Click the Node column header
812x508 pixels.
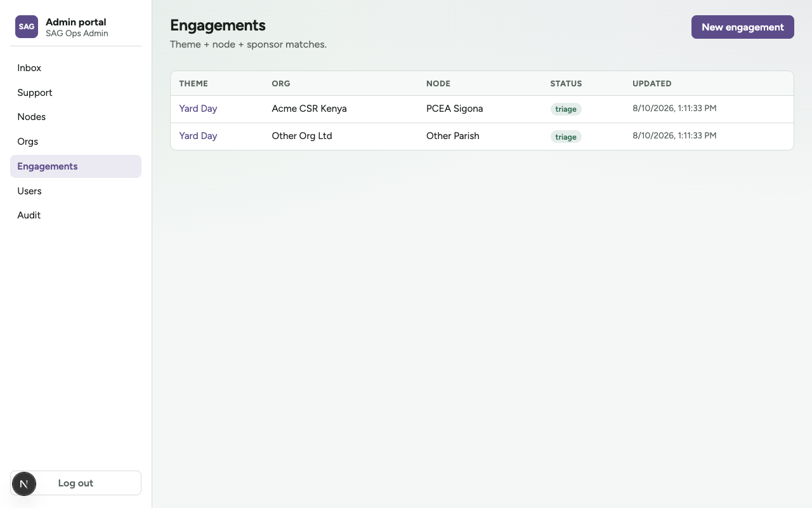pos(438,84)
